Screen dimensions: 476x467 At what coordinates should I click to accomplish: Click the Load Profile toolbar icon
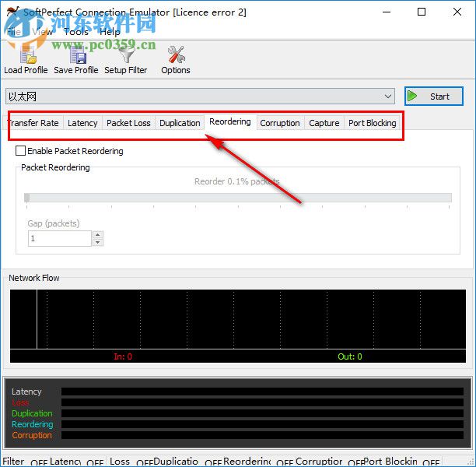(28, 55)
